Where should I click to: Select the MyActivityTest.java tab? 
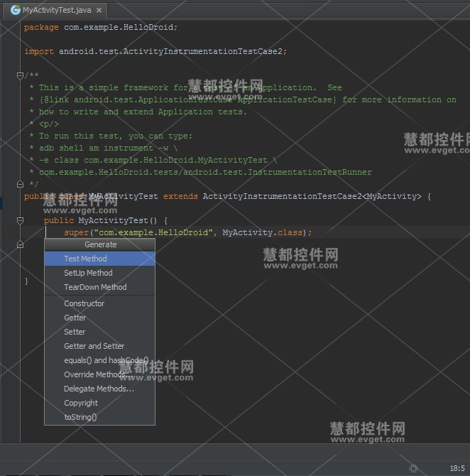[55, 11]
